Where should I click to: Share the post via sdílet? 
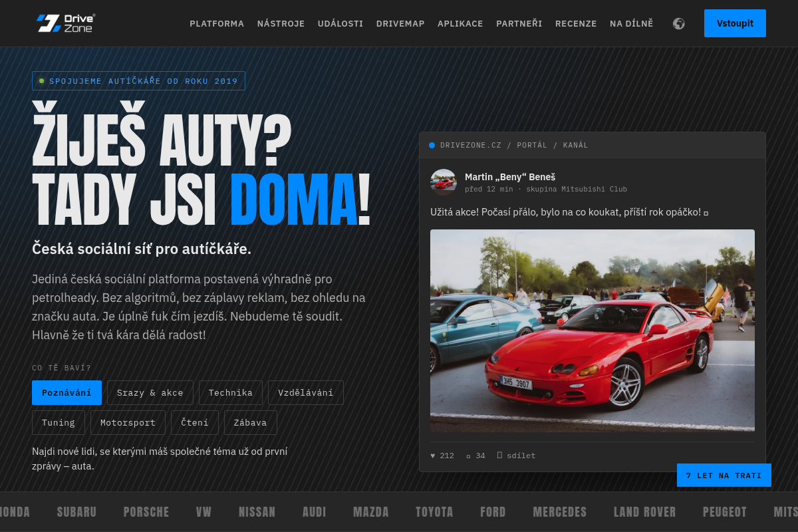coord(516,456)
